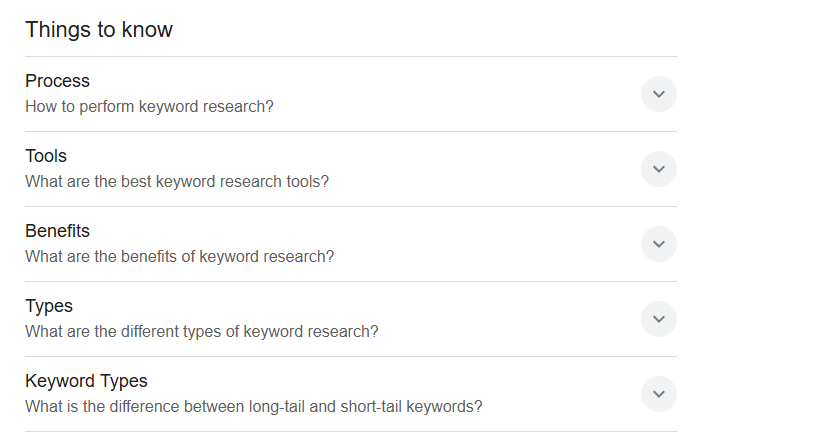
Task: Open the Keyword Types chevron icon
Action: tap(658, 394)
